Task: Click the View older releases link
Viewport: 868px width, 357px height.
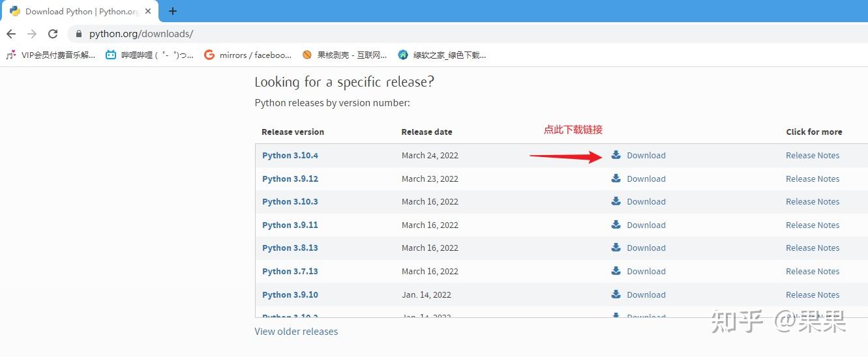Action: (296, 332)
